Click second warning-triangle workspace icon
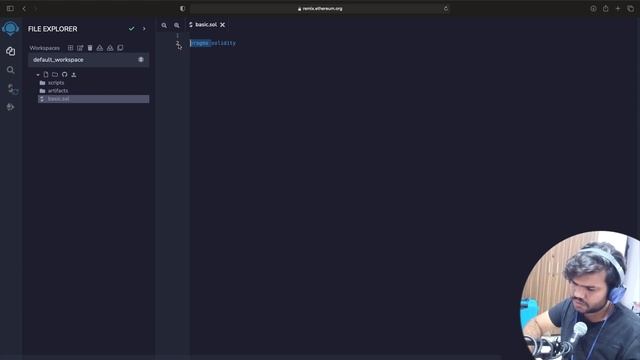Image resolution: width=640 pixels, height=360 pixels. 110,48
